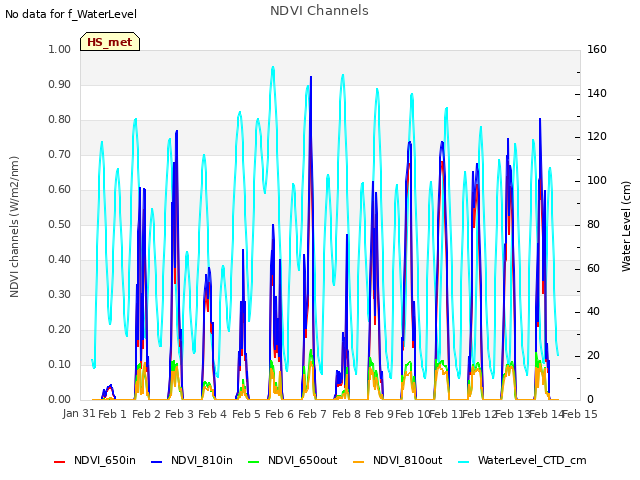Click the 1.00 left axis label
The image size is (640, 480).
click(x=60, y=49)
